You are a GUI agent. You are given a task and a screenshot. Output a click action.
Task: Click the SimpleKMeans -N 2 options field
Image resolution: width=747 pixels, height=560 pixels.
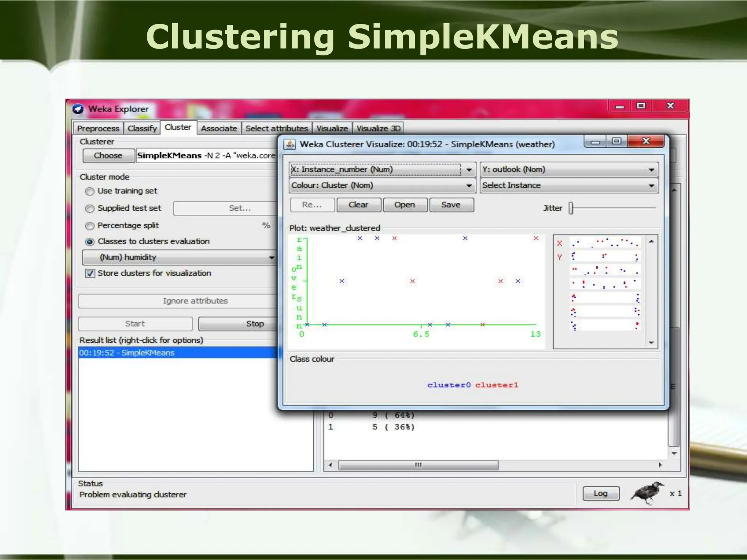(x=206, y=156)
